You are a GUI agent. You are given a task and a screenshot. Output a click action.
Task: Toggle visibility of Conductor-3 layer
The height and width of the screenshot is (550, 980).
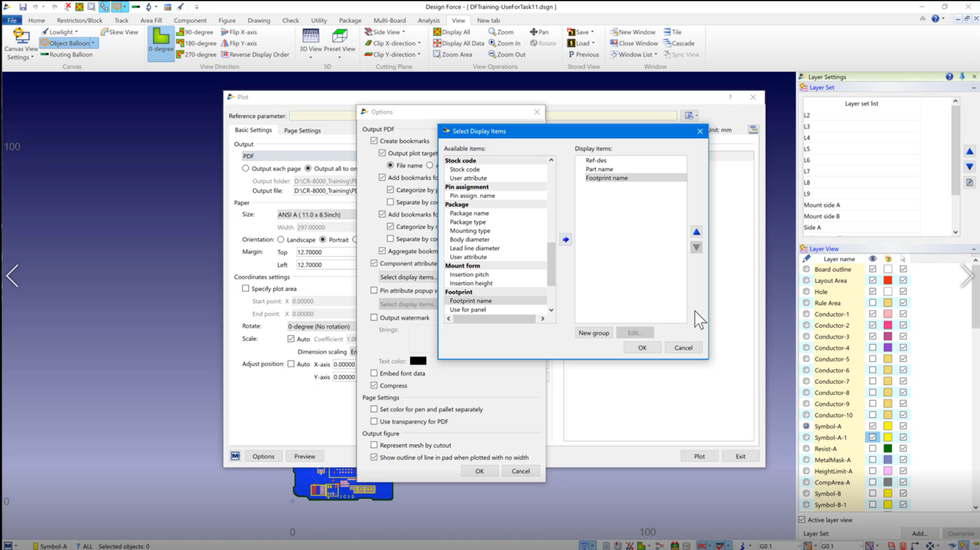(872, 336)
